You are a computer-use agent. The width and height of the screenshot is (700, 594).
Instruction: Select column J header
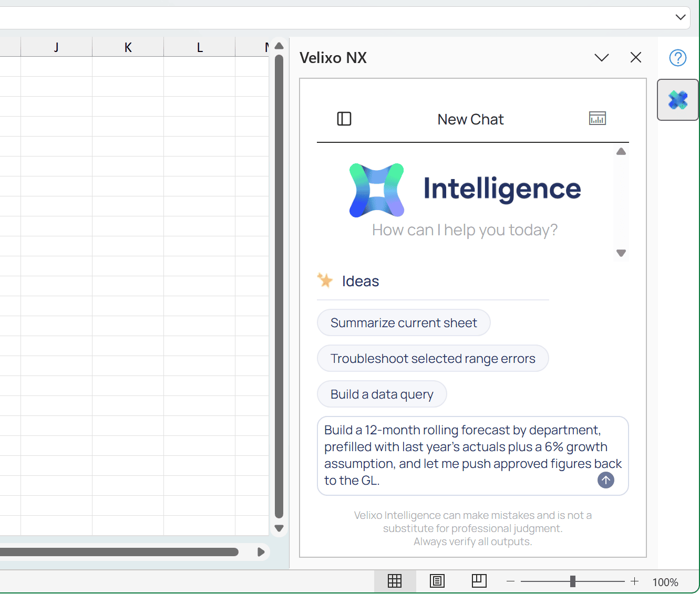click(x=56, y=47)
